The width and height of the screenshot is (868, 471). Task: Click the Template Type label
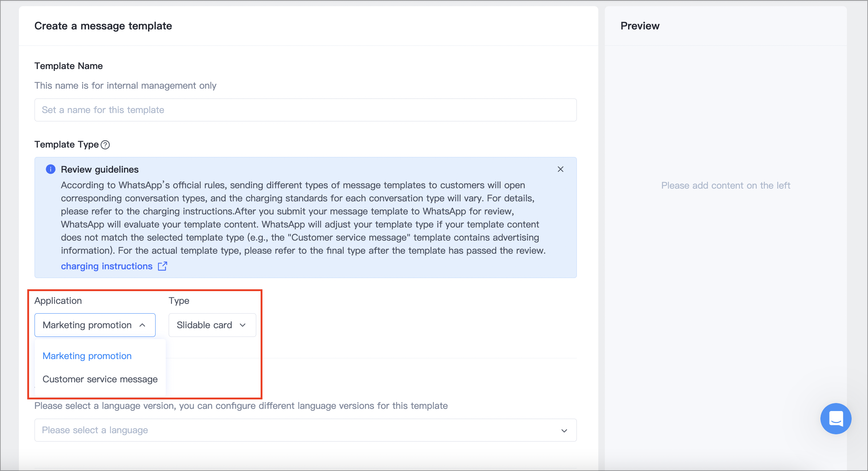click(67, 145)
